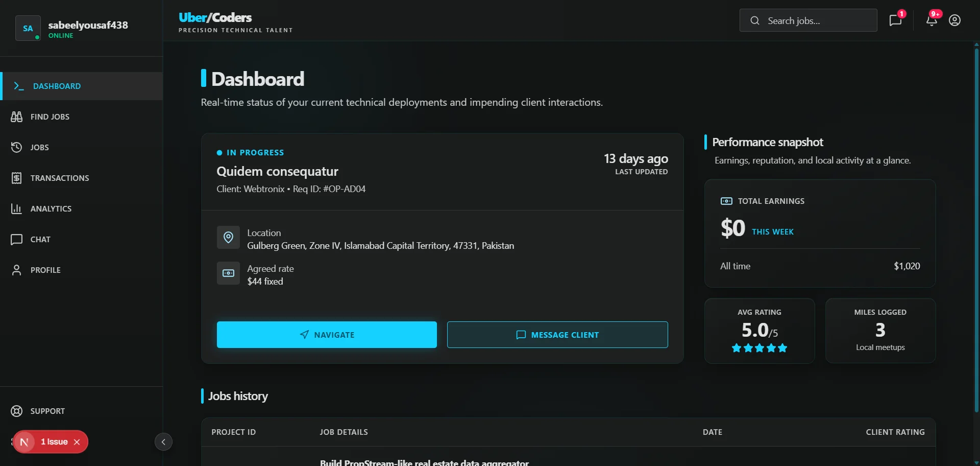Screen dimensions: 980x466
Task: Open Support menu item
Action: [82, 411]
